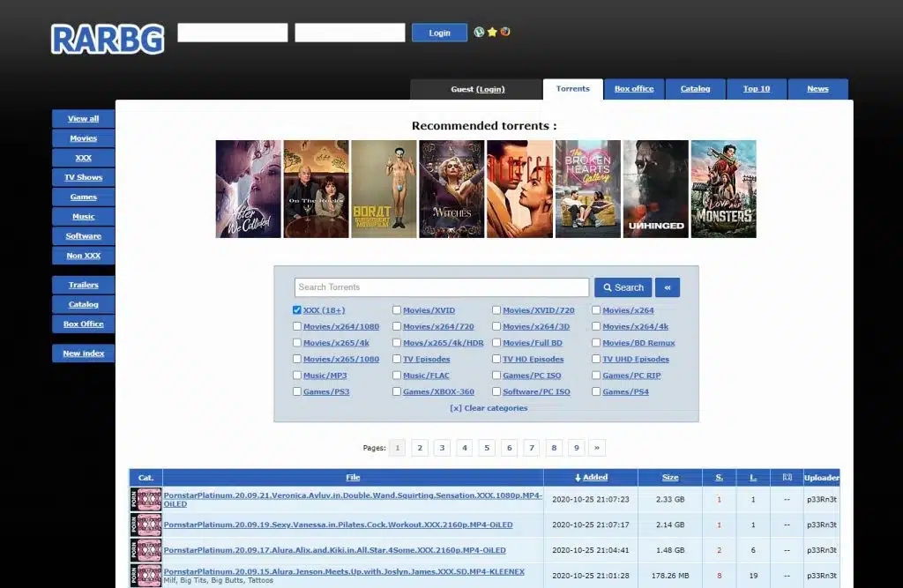
Task: Collapse categories with the « button
Action: point(668,287)
